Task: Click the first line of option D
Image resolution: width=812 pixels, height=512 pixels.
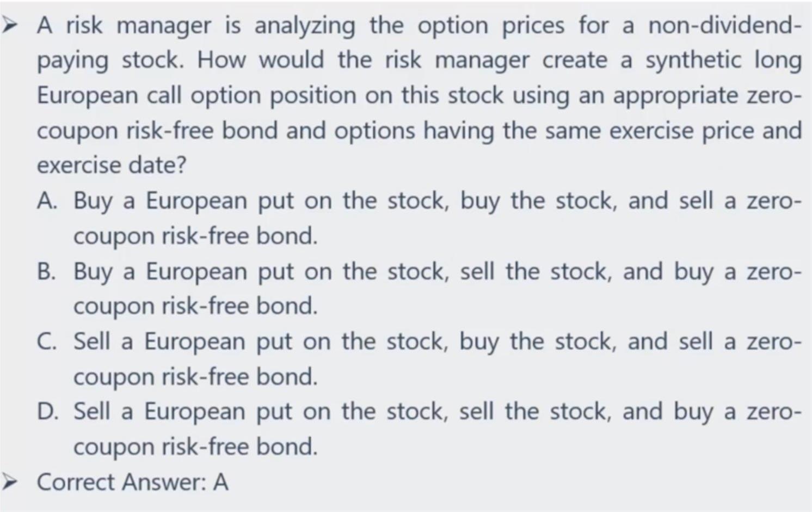Action: [438, 412]
